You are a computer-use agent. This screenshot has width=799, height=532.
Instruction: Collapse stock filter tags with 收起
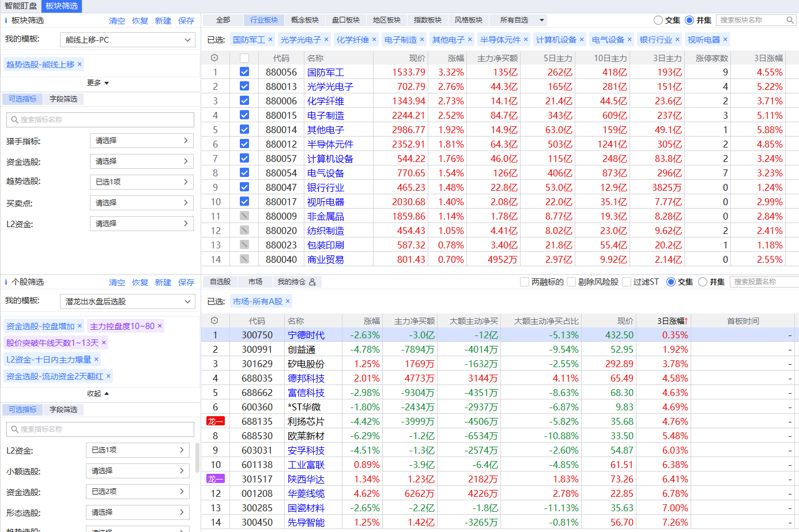(x=98, y=393)
